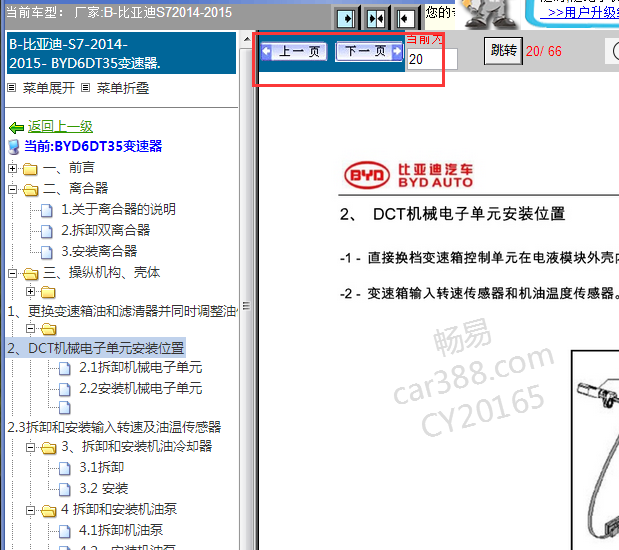This screenshot has width=619, height=550.
Task: Click the page number input field
Action: coord(432,59)
